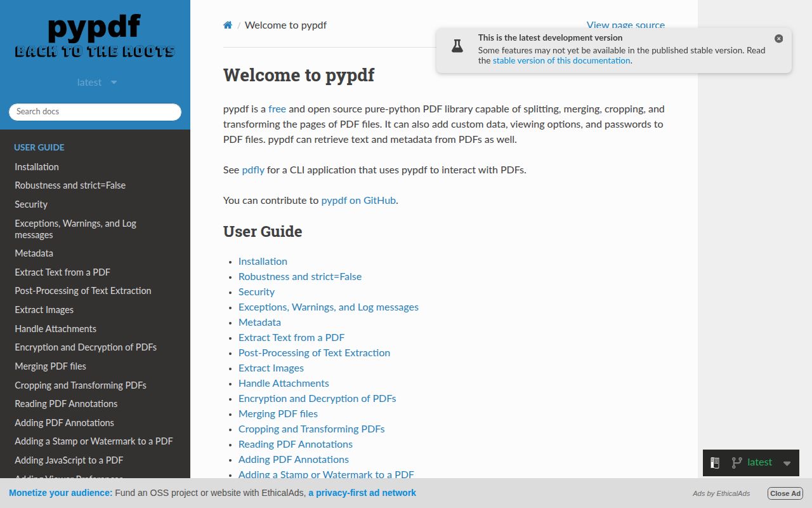Open stable version of this documentation link

pyautogui.click(x=561, y=61)
